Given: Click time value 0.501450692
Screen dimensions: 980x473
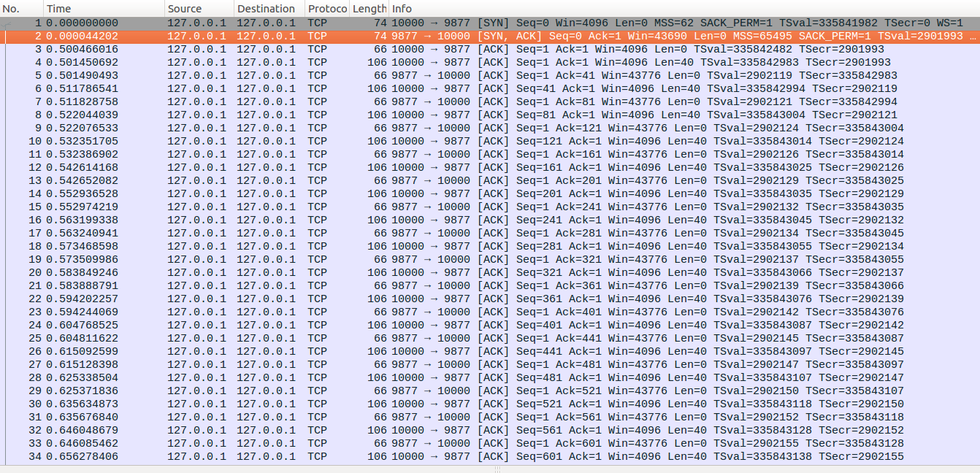Looking at the screenshot, I should pyautogui.click(x=82, y=62).
